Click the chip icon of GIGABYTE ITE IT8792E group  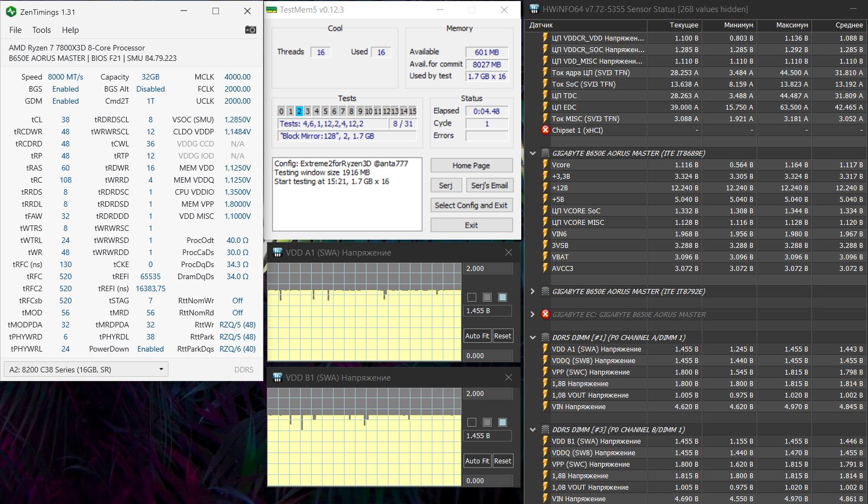pyautogui.click(x=545, y=291)
